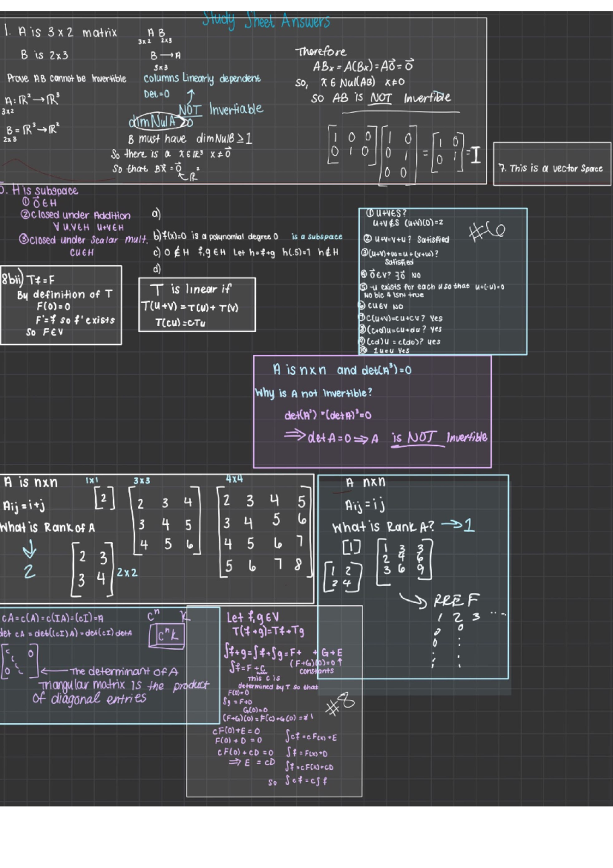Click the "Let f,g ∈ V" pink heading
Viewport: 613px width, 868px height.
[253, 618]
